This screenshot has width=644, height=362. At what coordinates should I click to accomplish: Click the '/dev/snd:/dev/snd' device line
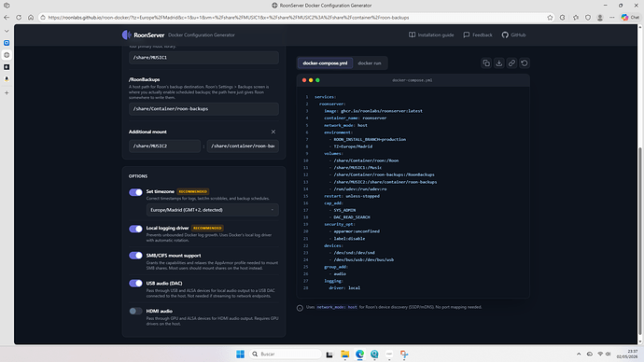[354, 253]
